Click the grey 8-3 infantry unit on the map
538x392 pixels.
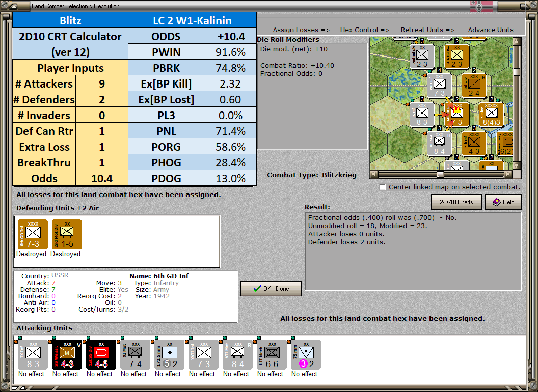tap(422, 115)
